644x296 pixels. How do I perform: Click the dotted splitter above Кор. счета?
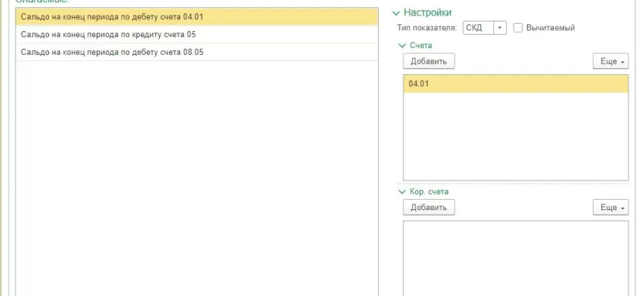click(515, 184)
